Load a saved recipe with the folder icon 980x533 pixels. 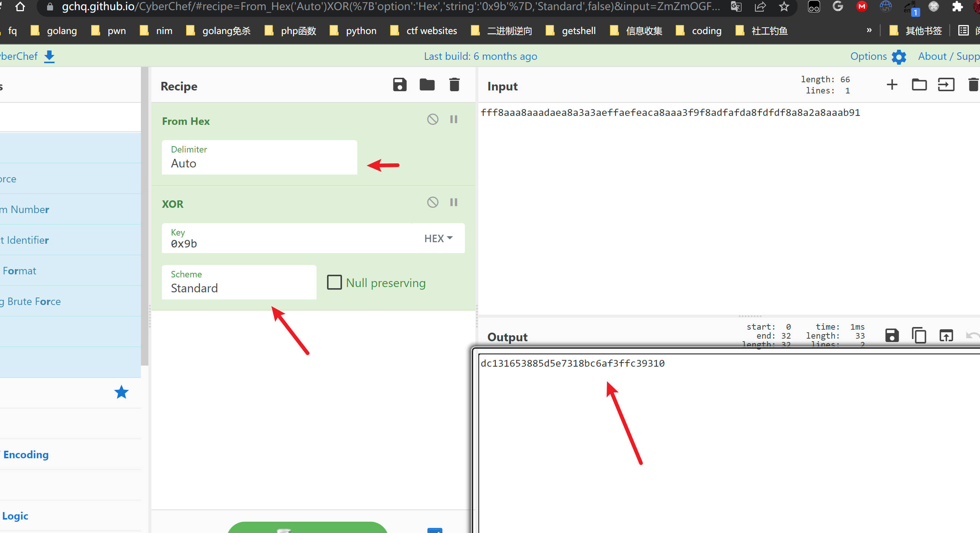coord(427,85)
